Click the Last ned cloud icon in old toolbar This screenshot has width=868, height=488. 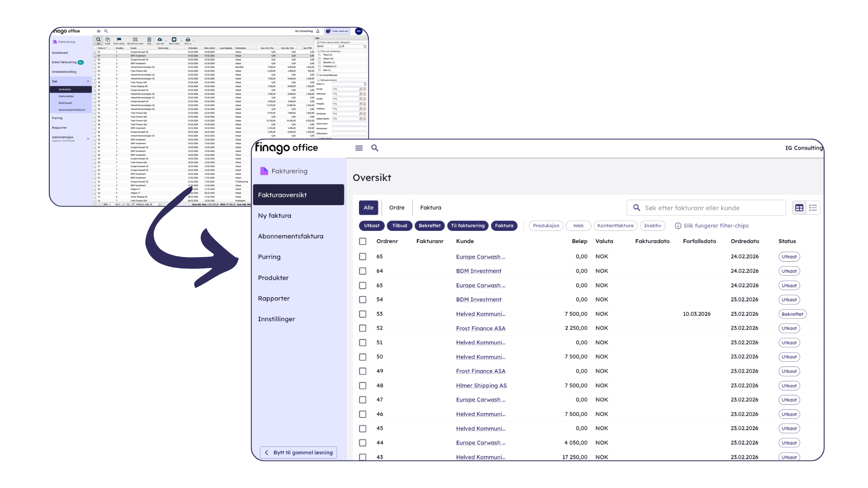(160, 40)
